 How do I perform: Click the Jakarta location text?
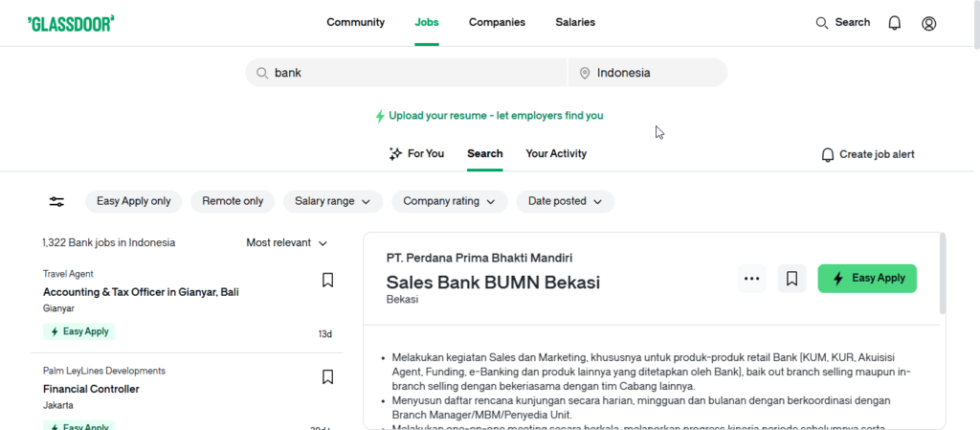58,405
